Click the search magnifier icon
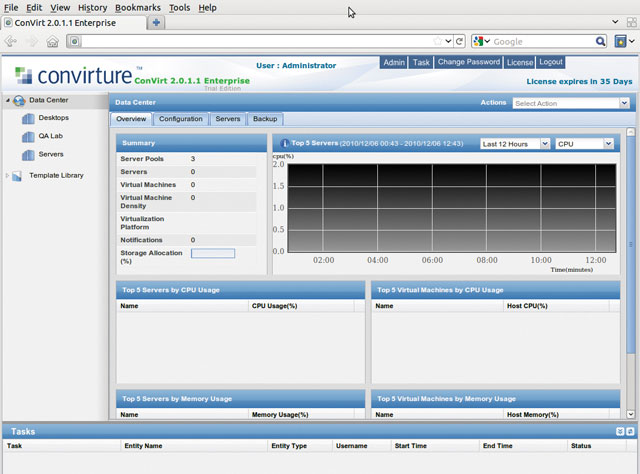 click(x=600, y=41)
